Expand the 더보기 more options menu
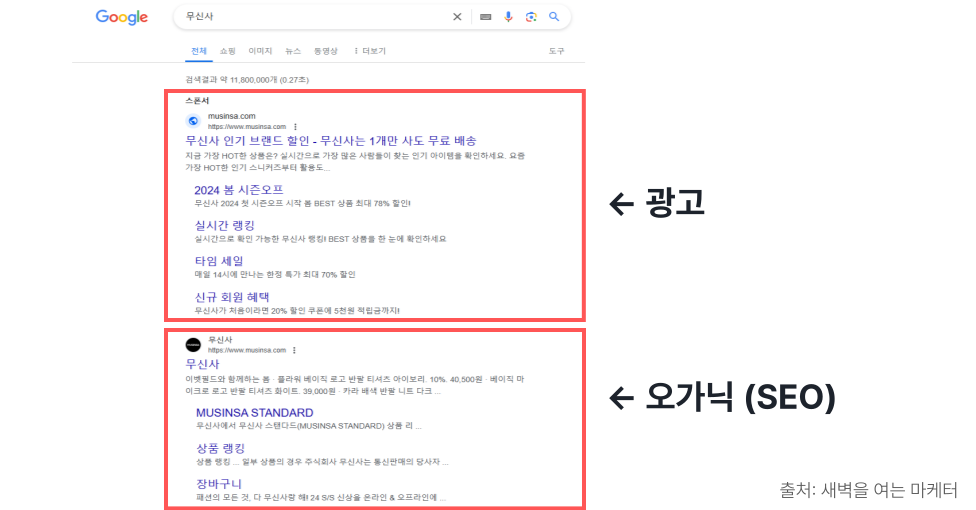 [x=370, y=51]
